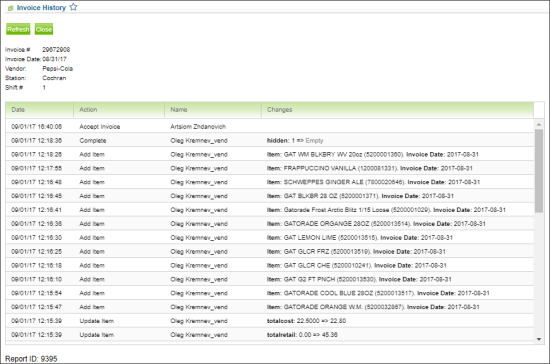Click date cell 09/01/17 12:16:10

[x=36, y=279]
